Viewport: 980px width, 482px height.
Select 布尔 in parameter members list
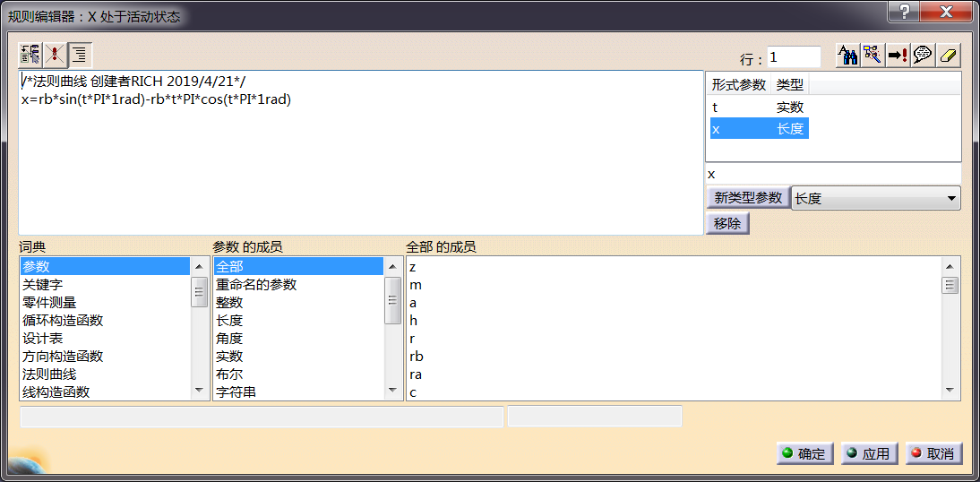[x=298, y=374]
